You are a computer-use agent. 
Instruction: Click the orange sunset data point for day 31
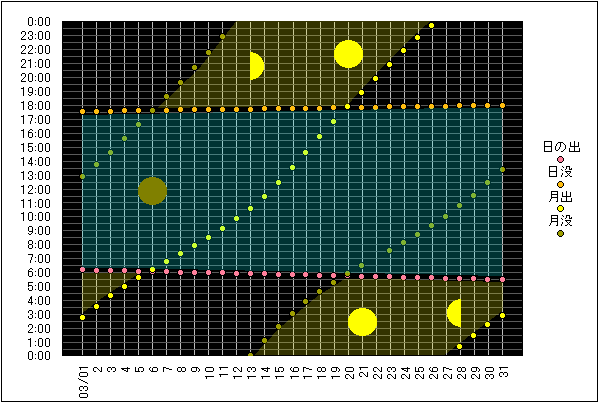coord(502,105)
